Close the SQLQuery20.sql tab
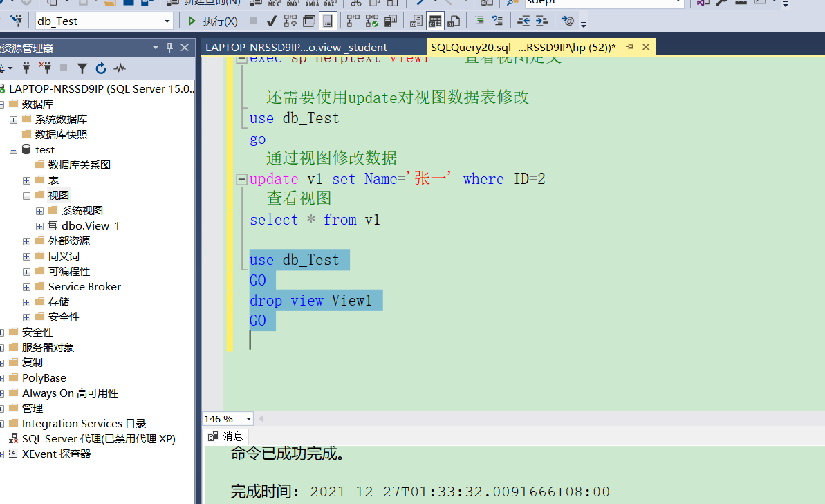The width and height of the screenshot is (825, 504). [x=646, y=47]
